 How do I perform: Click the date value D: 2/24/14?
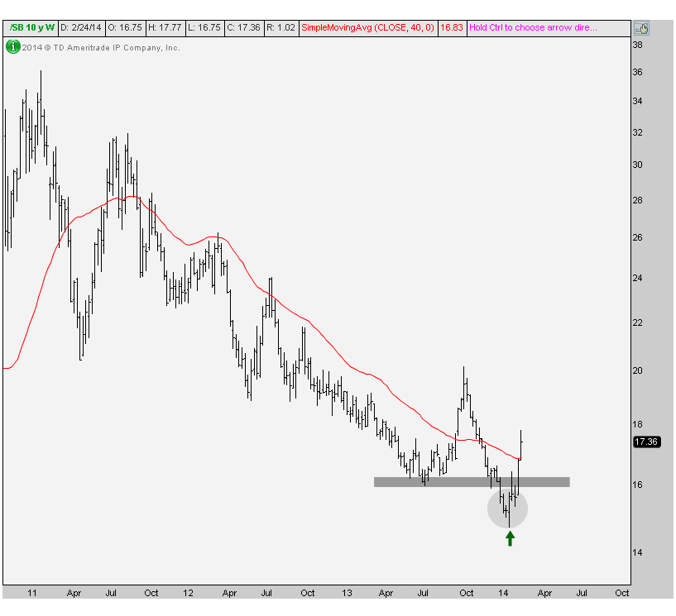point(81,27)
